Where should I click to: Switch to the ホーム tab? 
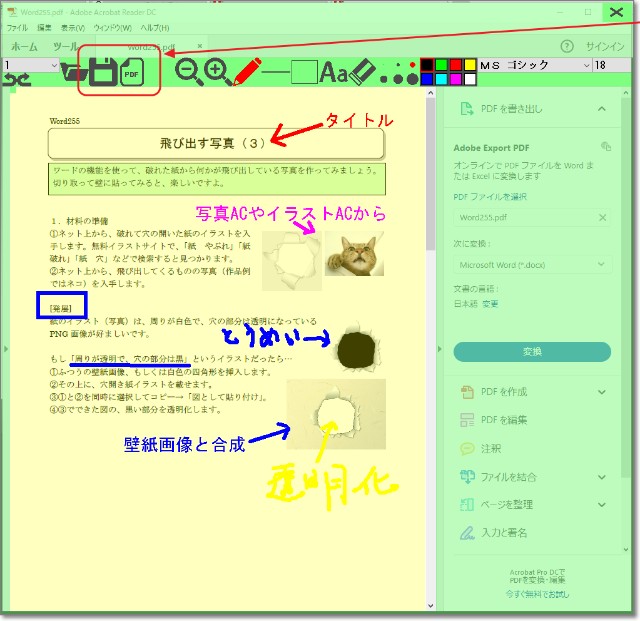25,47
